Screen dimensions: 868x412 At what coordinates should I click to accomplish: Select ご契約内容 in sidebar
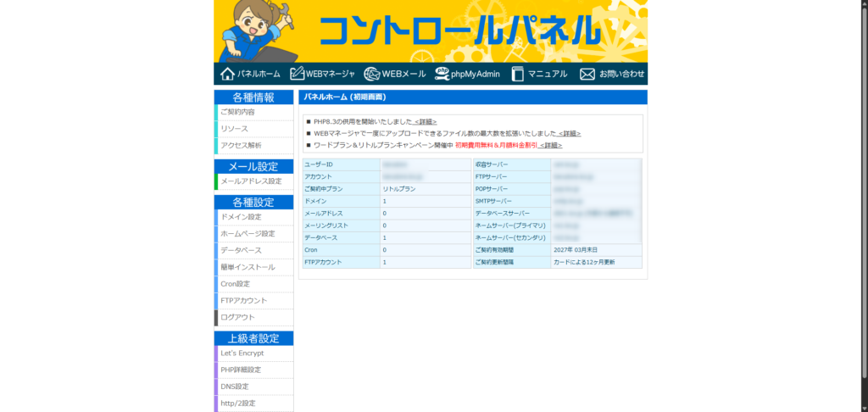point(254,113)
